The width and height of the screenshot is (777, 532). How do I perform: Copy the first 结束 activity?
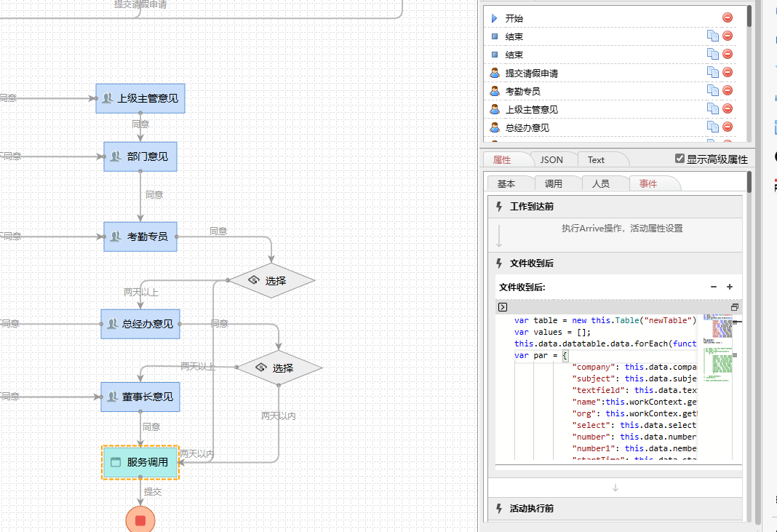(712, 36)
